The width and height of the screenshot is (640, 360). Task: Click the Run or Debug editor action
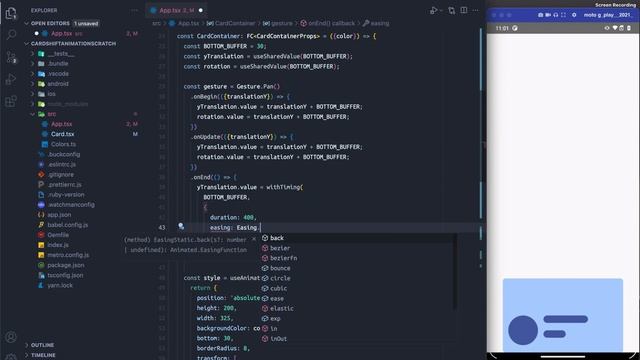tap(434, 10)
